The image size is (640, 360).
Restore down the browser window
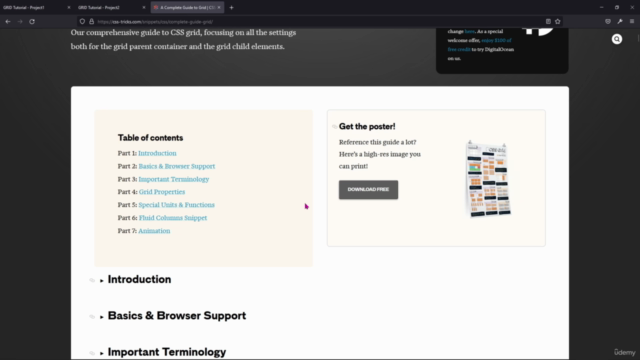click(617, 7)
